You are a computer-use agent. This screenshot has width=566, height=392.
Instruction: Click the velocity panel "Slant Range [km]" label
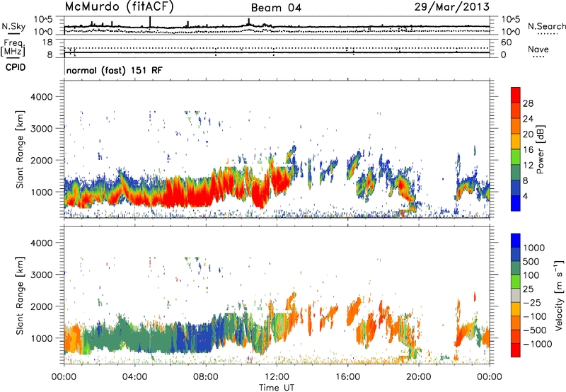point(20,295)
